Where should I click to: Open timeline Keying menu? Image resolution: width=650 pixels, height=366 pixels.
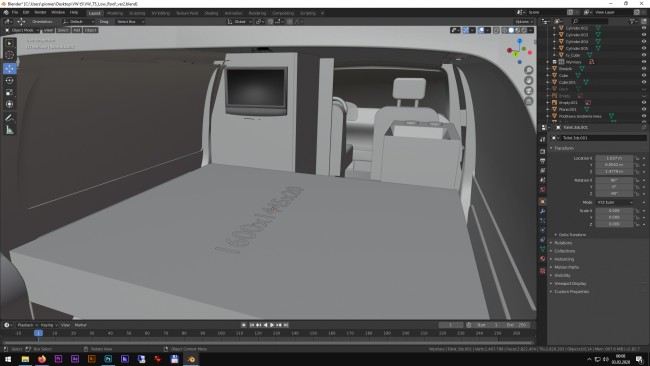click(49, 325)
